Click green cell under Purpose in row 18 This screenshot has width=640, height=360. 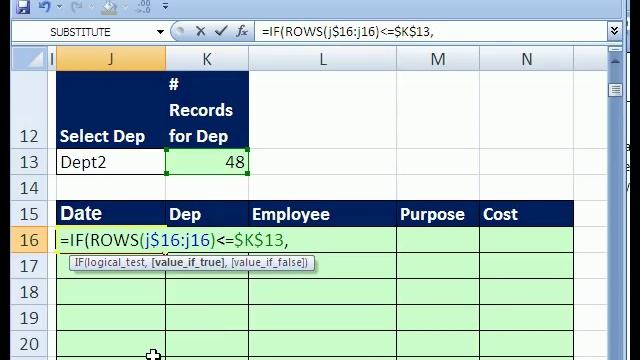pos(438,292)
